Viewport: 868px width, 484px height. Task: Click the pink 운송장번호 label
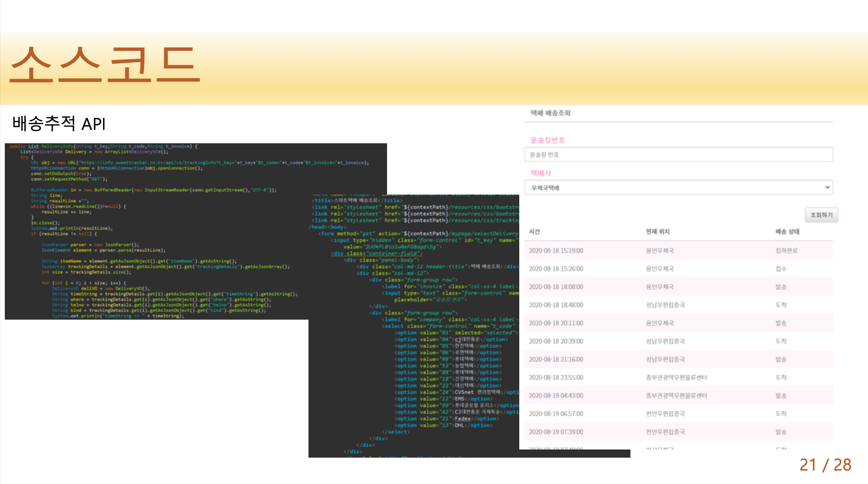coord(548,140)
